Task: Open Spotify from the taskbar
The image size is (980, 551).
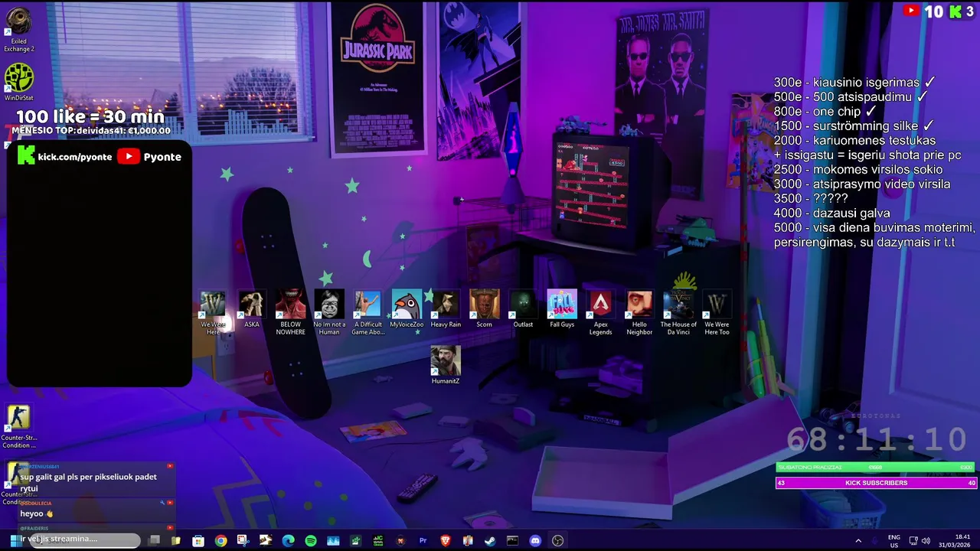Action: click(x=311, y=541)
